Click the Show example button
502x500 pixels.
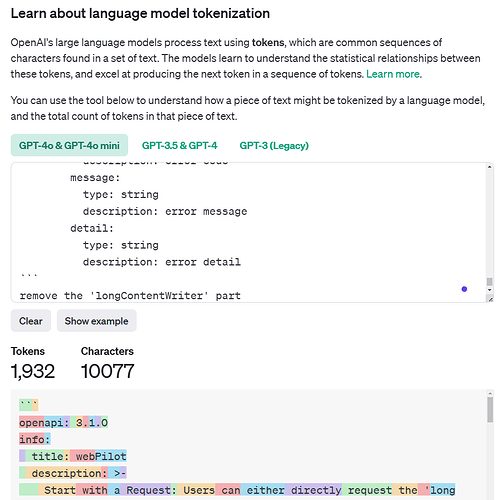point(96,321)
